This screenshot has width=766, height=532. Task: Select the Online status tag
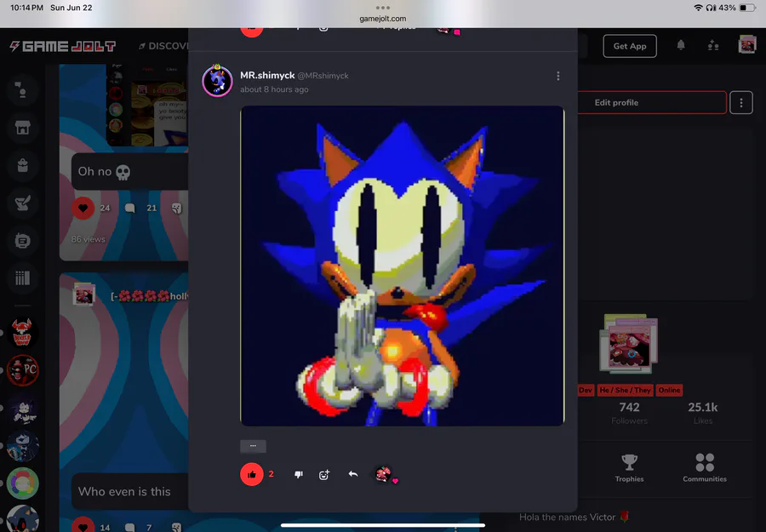[669, 391]
